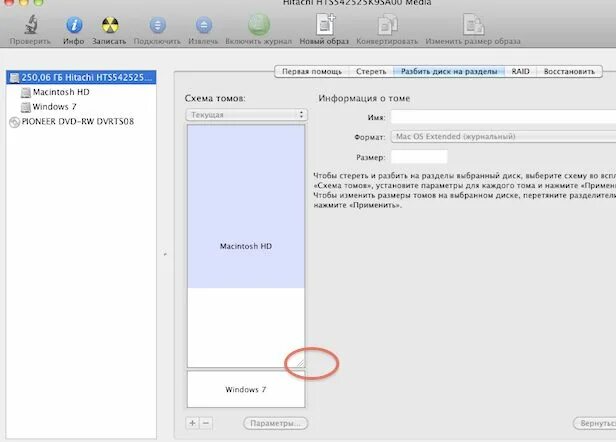Click the Параметры… button
The height and width of the screenshot is (442, 616).
click(x=275, y=423)
